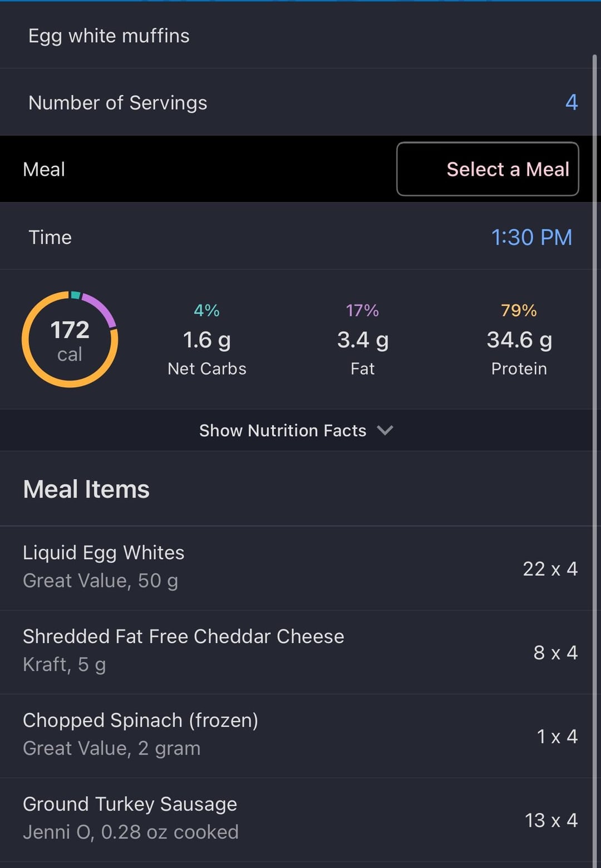Screen dimensions: 601x868
Task: Edit the Number of Servings value
Action: (572, 102)
